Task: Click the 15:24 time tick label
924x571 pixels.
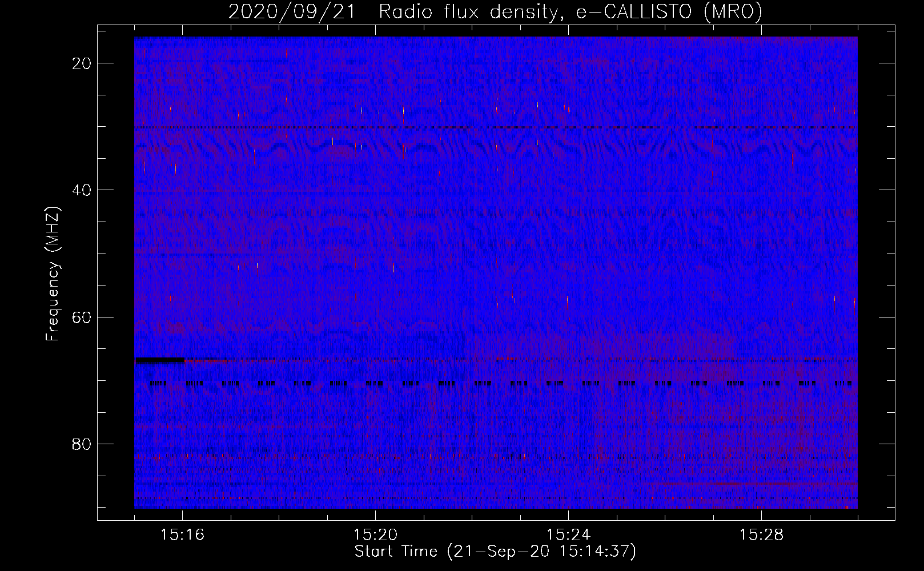Action: click(x=568, y=535)
